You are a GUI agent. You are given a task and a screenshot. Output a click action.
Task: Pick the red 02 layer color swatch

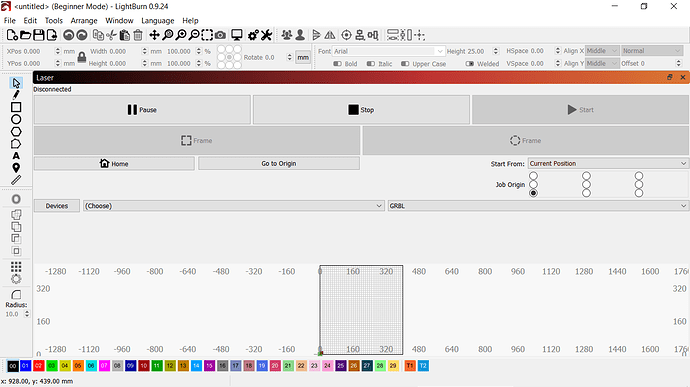tap(39, 365)
